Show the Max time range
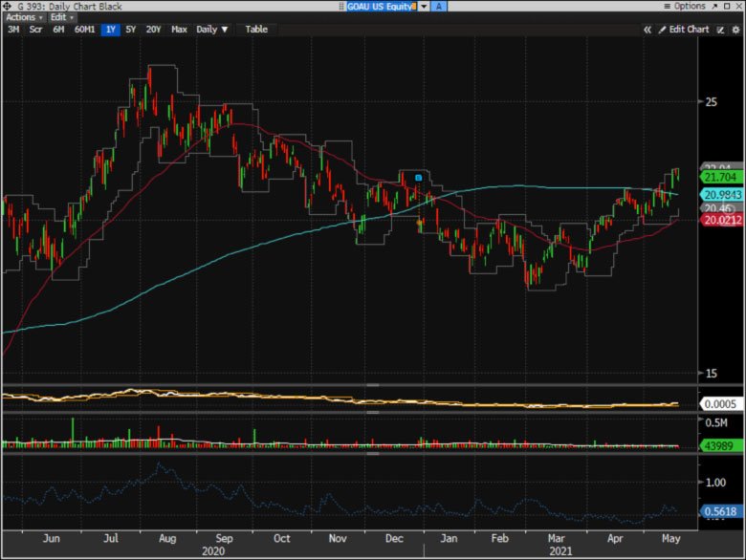 pos(179,30)
